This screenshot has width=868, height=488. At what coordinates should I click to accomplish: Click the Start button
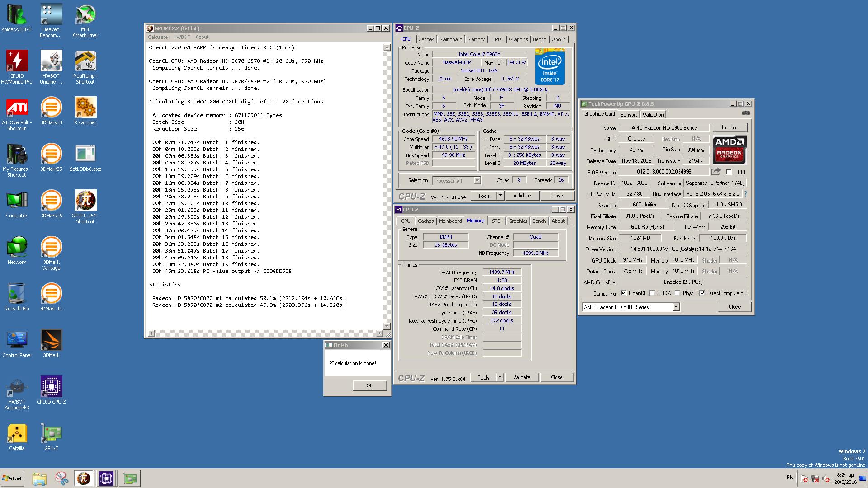pos(12,479)
